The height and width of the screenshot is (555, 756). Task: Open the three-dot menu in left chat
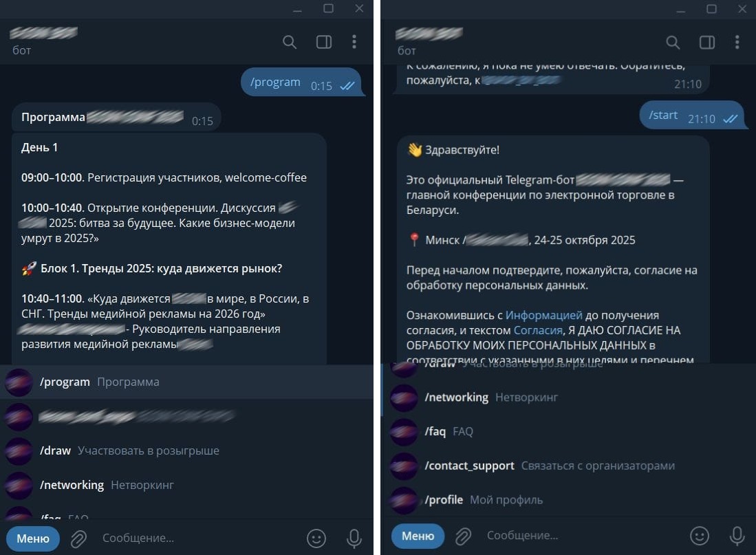pyautogui.click(x=354, y=42)
